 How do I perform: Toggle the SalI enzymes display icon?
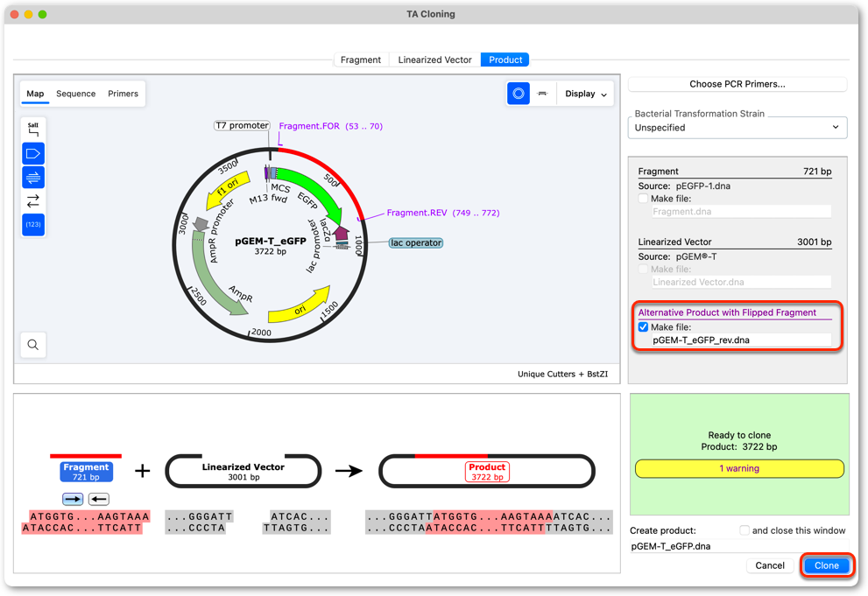click(33, 130)
